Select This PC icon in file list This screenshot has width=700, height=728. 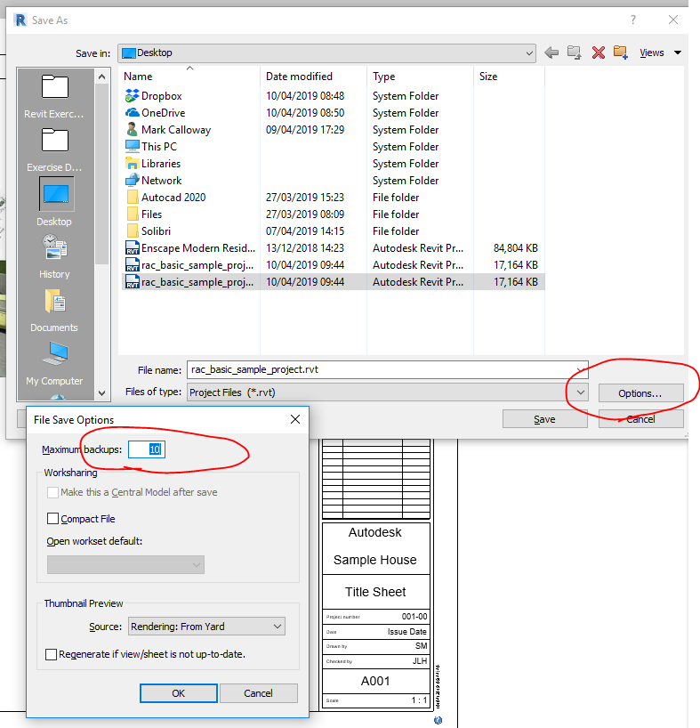[x=133, y=146]
